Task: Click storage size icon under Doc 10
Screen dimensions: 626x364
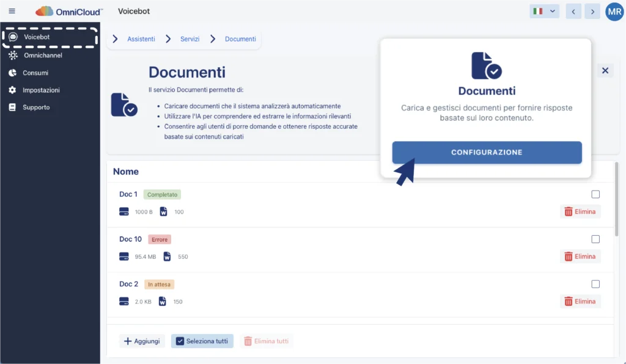Action: 124,257
